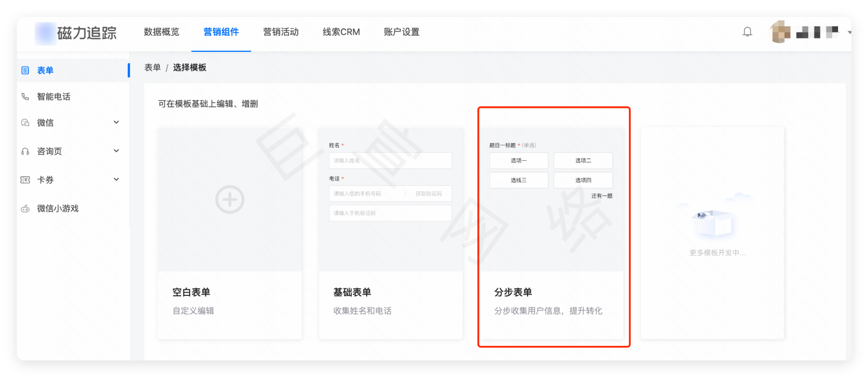Go to 线索CRM tab
The height and width of the screenshot is (377, 868).
click(x=341, y=32)
